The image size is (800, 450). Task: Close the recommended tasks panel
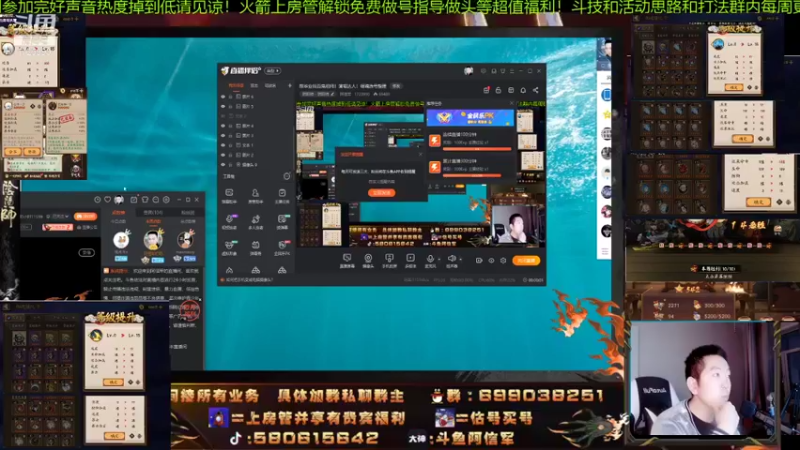coord(511,104)
